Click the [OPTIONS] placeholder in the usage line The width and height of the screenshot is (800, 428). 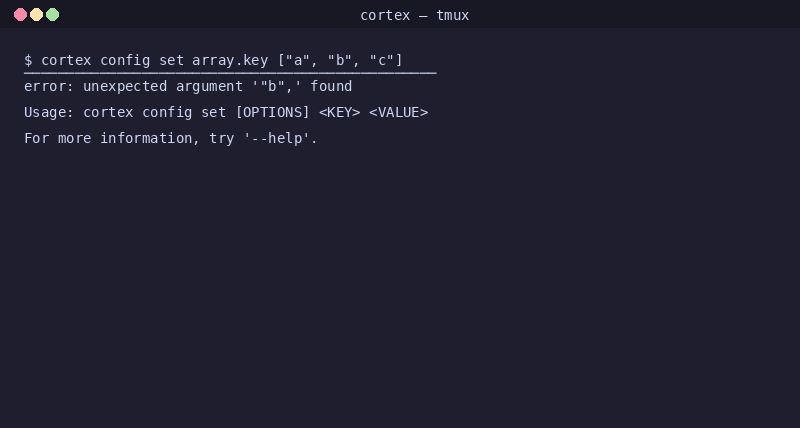(272, 112)
